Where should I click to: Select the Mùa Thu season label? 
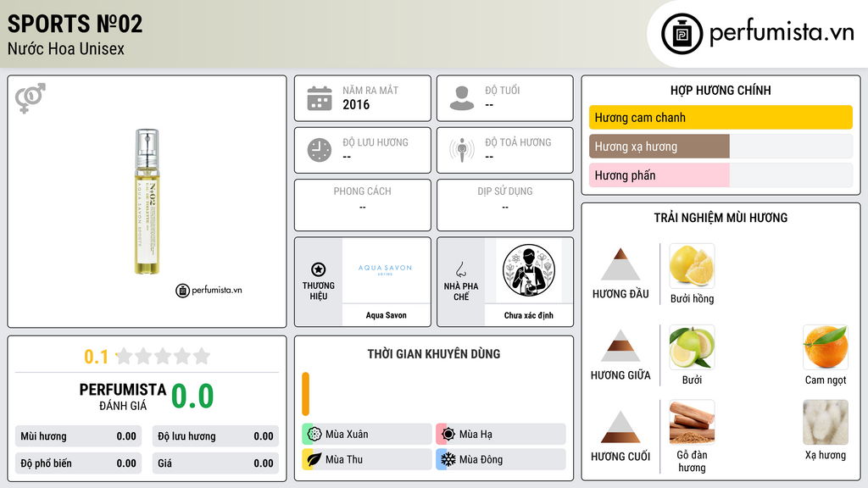[344, 460]
